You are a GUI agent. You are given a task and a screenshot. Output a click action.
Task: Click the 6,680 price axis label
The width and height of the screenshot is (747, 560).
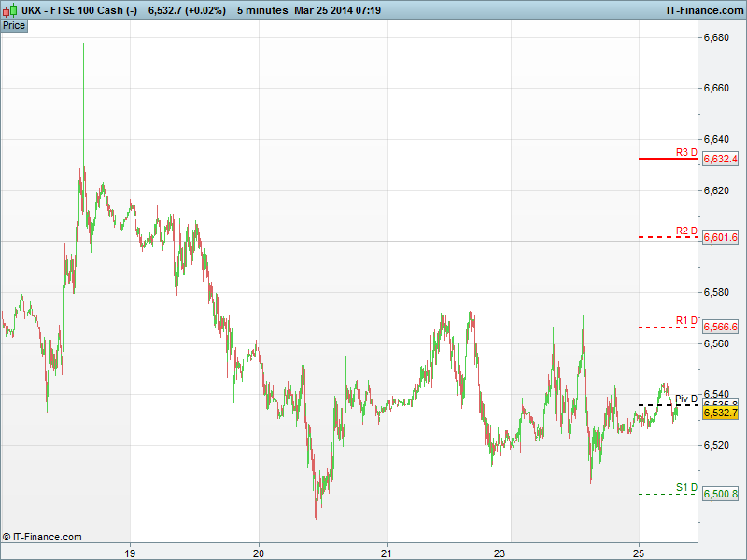pos(716,37)
